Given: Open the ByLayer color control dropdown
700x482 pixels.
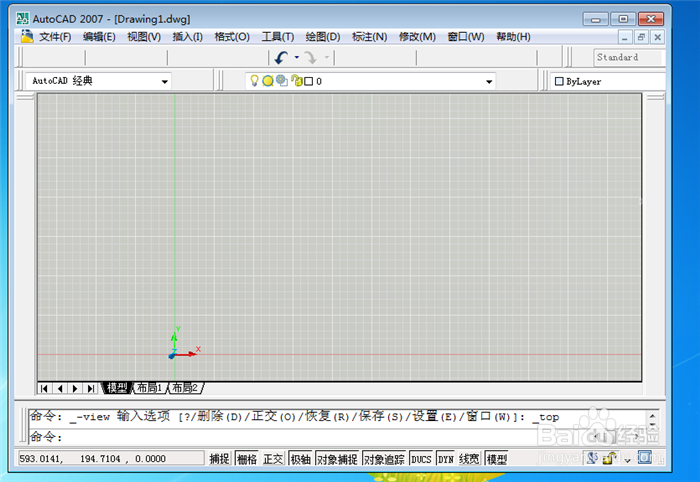Looking at the screenshot, I should point(607,81).
